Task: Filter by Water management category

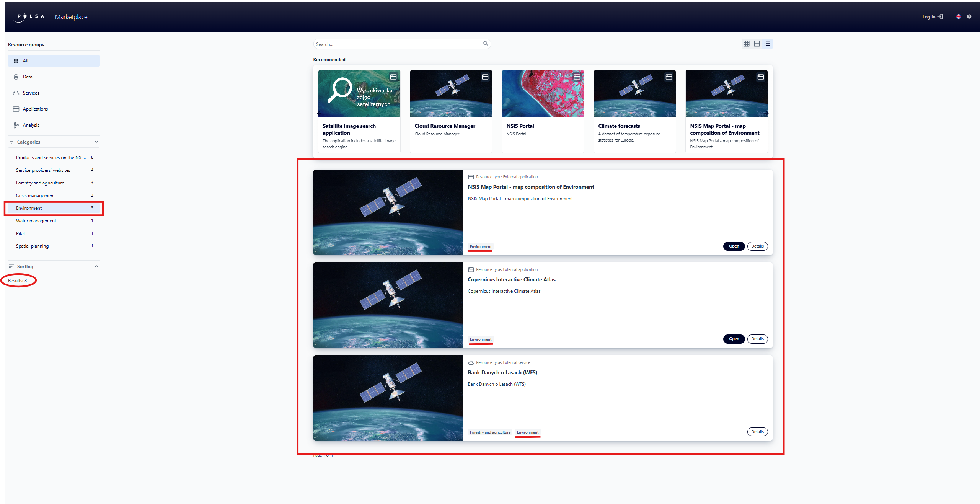Action: point(54,221)
